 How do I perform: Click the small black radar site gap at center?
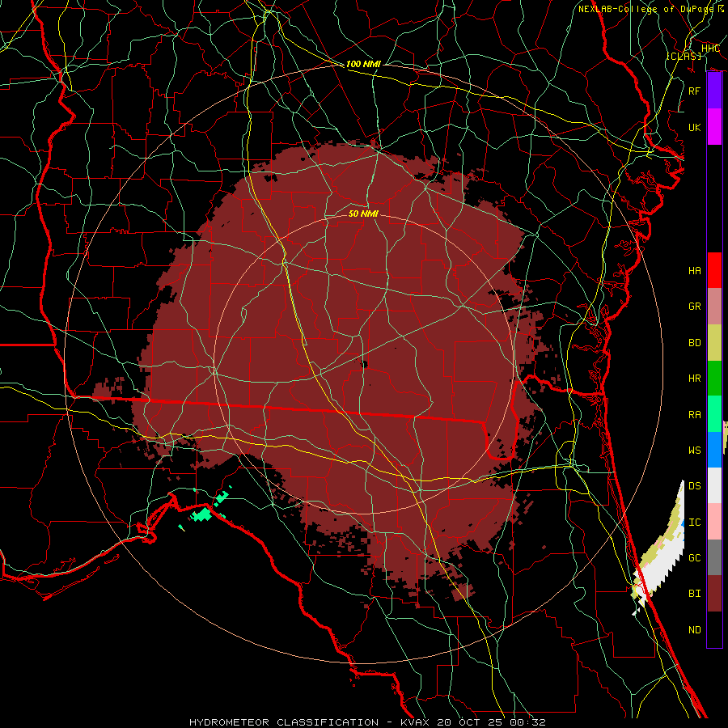pyautogui.click(x=365, y=363)
